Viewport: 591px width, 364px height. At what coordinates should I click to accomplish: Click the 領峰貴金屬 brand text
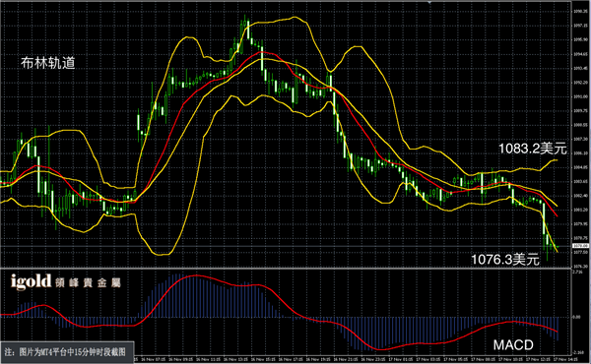88,282
